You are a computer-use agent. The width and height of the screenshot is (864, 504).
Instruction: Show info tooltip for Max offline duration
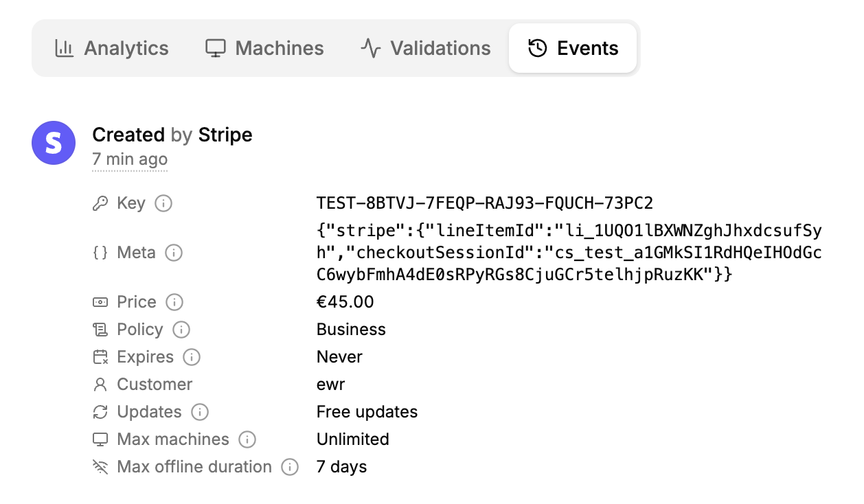point(290,467)
